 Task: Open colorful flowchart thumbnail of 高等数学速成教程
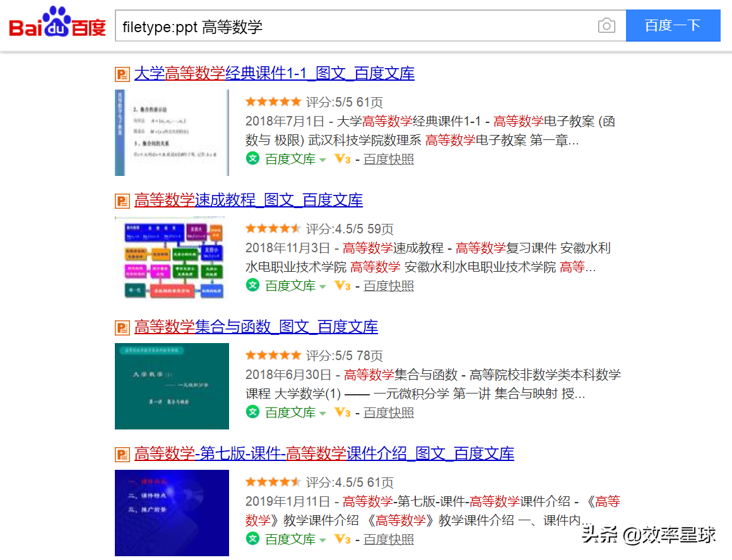172,259
